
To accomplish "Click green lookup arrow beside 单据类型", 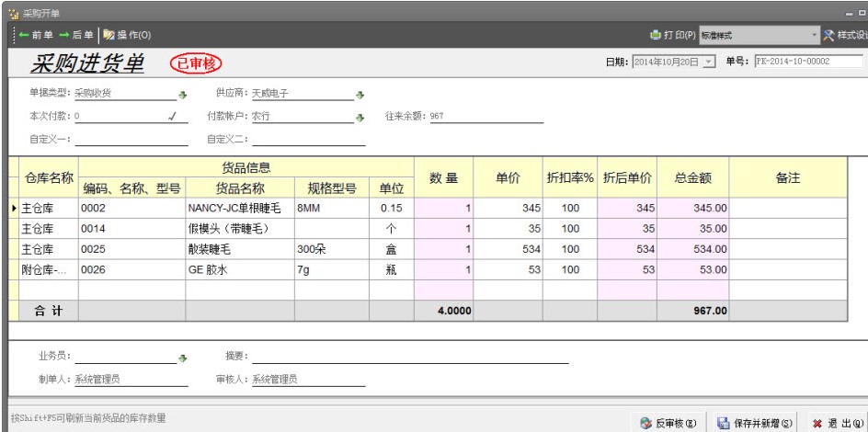I will 182,94.
